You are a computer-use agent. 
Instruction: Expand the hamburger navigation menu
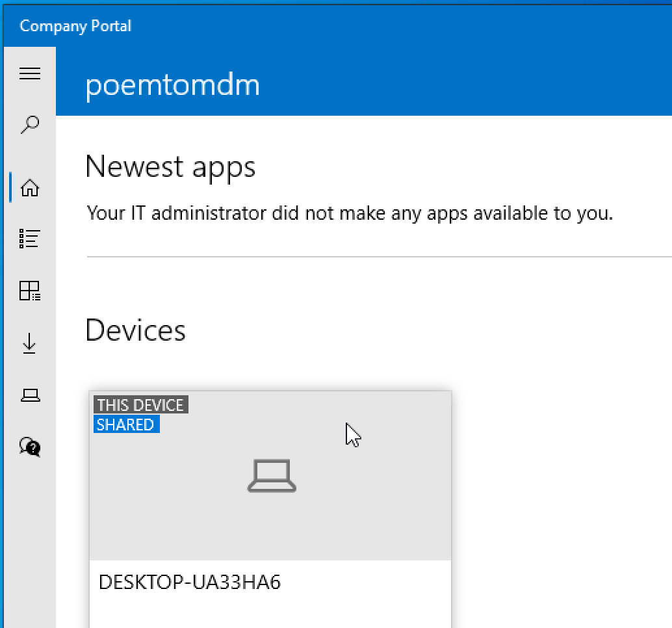click(x=30, y=73)
